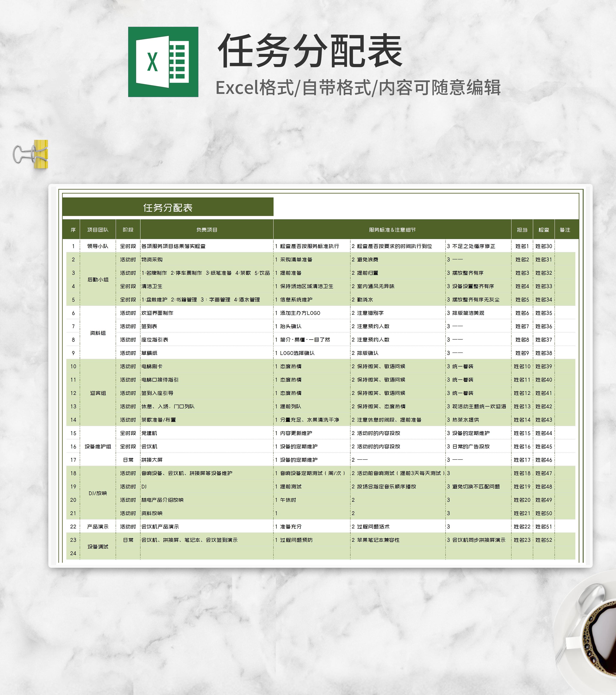Click the DJ/放映 team cell
This screenshot has width=616, height=695.
pyautogui.click(x=98, y=493)
